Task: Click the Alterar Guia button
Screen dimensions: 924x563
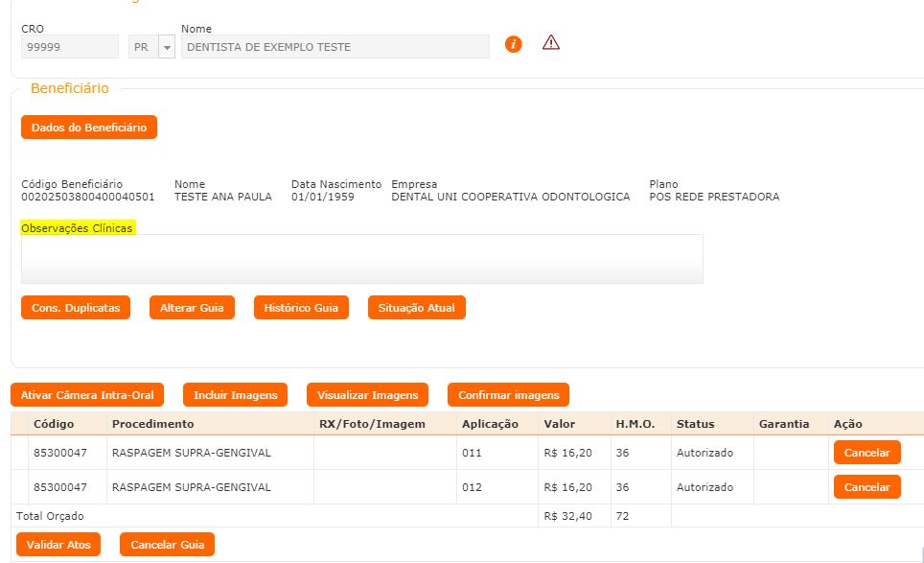Action: (192, 308)
